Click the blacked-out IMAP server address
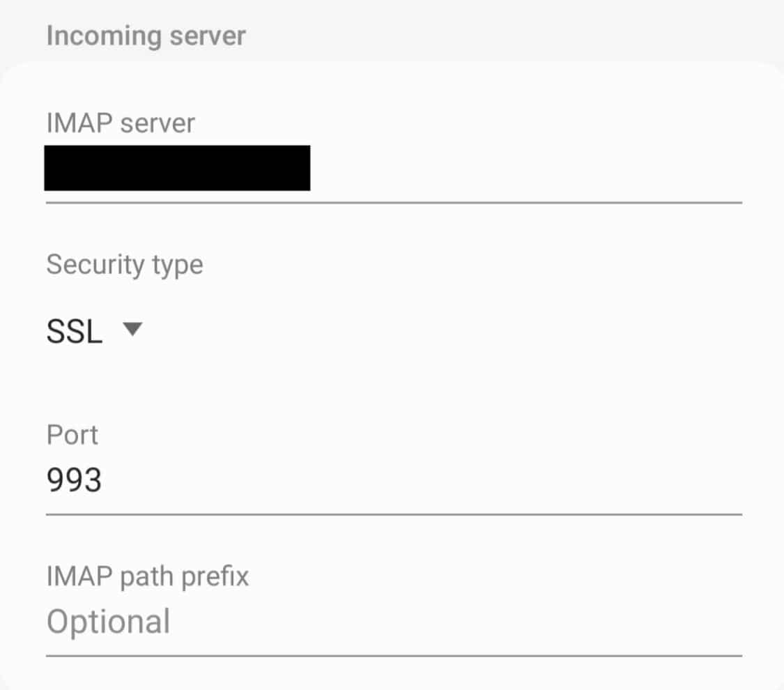 tap(177, 168)
